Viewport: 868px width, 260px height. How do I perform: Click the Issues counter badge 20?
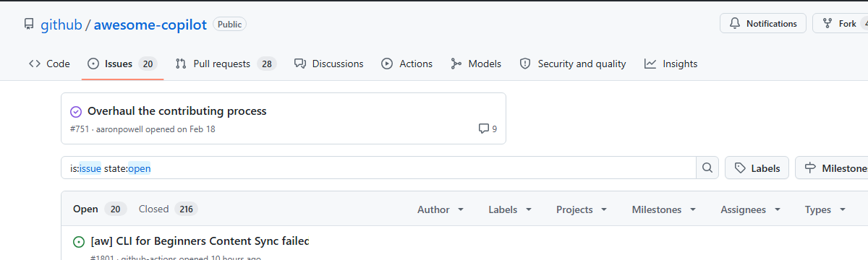coord(148,64)
